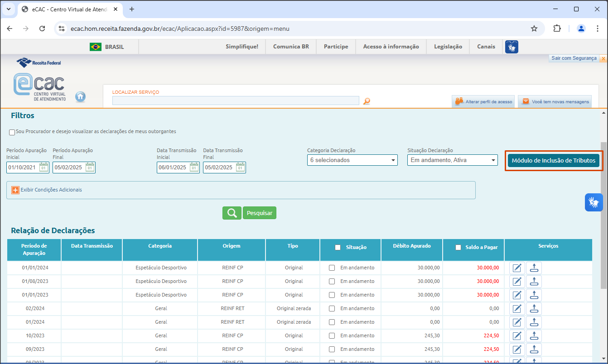This screenshot has height=364, width=608.
Task: Select checkbox for 01/01/2024 row
Action: [332, 268]
